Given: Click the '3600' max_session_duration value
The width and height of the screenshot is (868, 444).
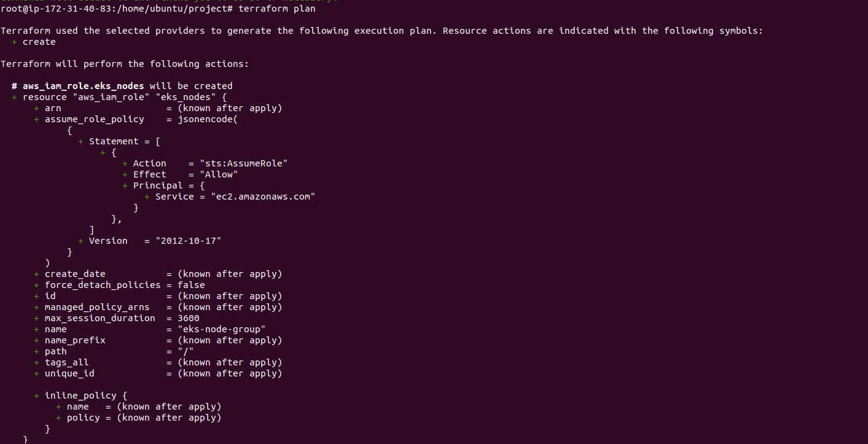Looking at the screenshot, I should (189, 318).
